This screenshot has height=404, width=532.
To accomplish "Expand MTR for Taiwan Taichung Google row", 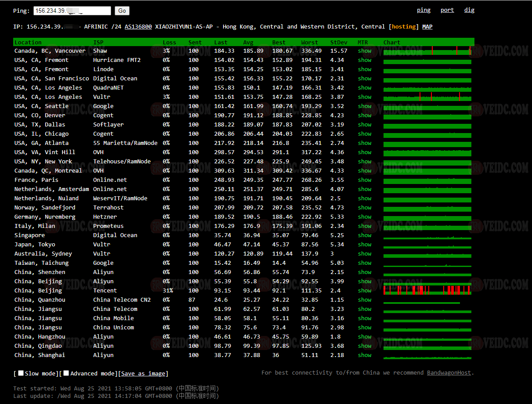I will [364, 263].
